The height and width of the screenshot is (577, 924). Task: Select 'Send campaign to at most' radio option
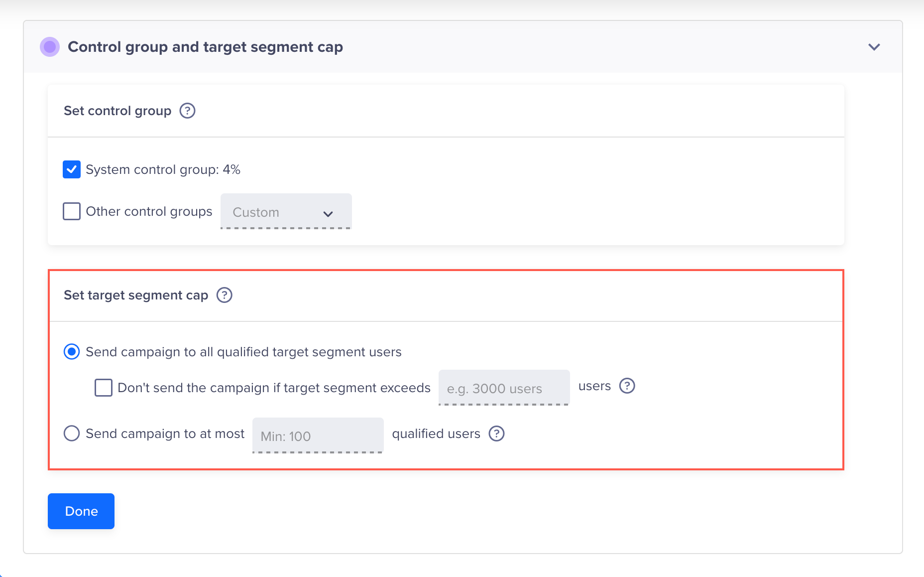click(72, 433)
